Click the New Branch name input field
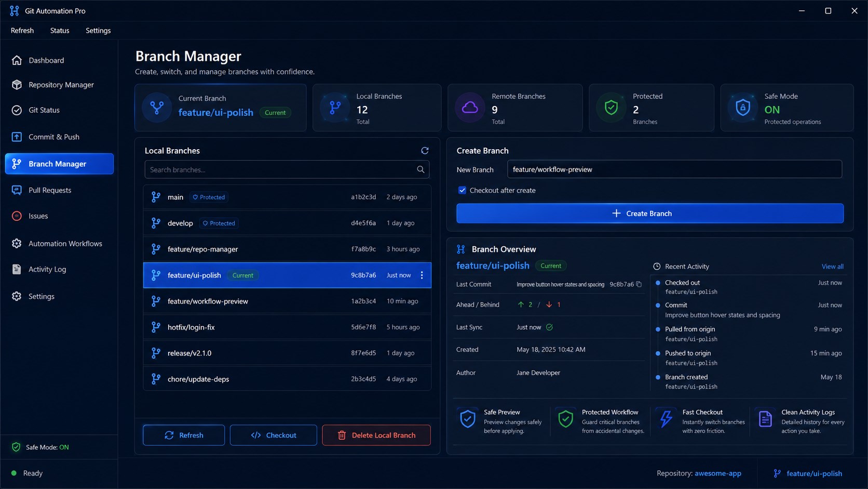Viewport: 868px width, 489px height. (x=674, y=169)
